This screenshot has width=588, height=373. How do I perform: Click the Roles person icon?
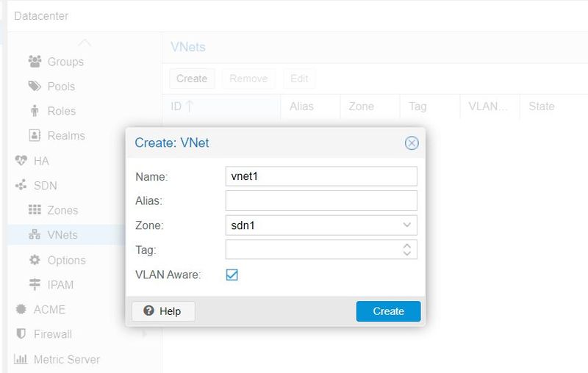pos(35,111)
